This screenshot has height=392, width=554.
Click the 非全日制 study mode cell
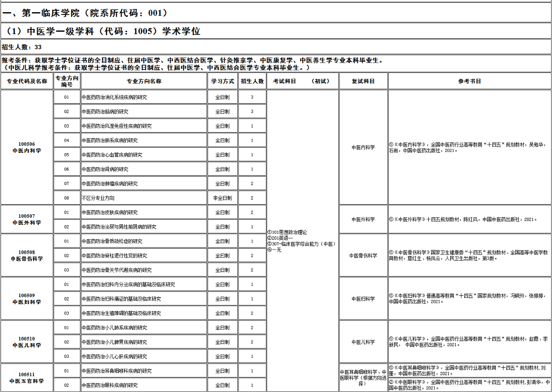coord(223,198)
